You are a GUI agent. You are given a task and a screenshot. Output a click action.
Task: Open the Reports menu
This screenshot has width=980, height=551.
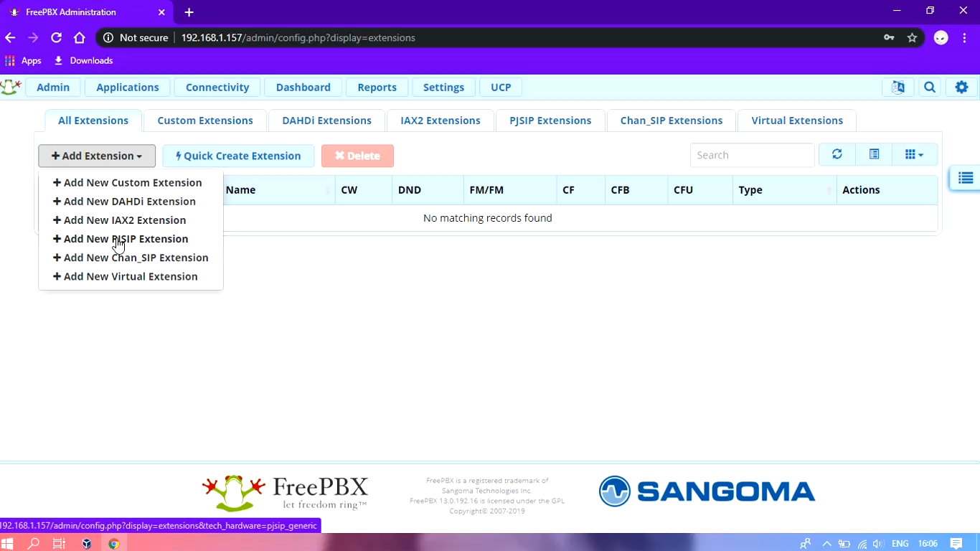pyautogui.click(x=377, y=88)
